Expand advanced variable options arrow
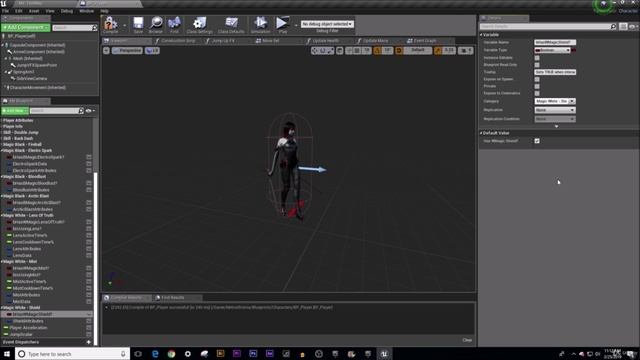The width and height of the screenshot is (640, 360). (x=556, y=127)
